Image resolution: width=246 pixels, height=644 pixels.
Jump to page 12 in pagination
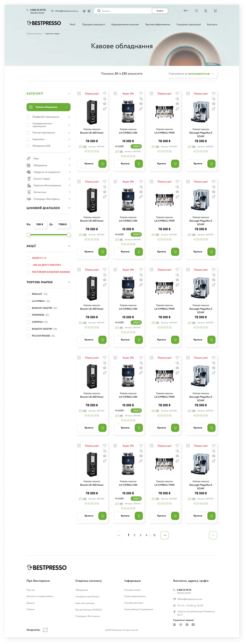tap(154, 535)
